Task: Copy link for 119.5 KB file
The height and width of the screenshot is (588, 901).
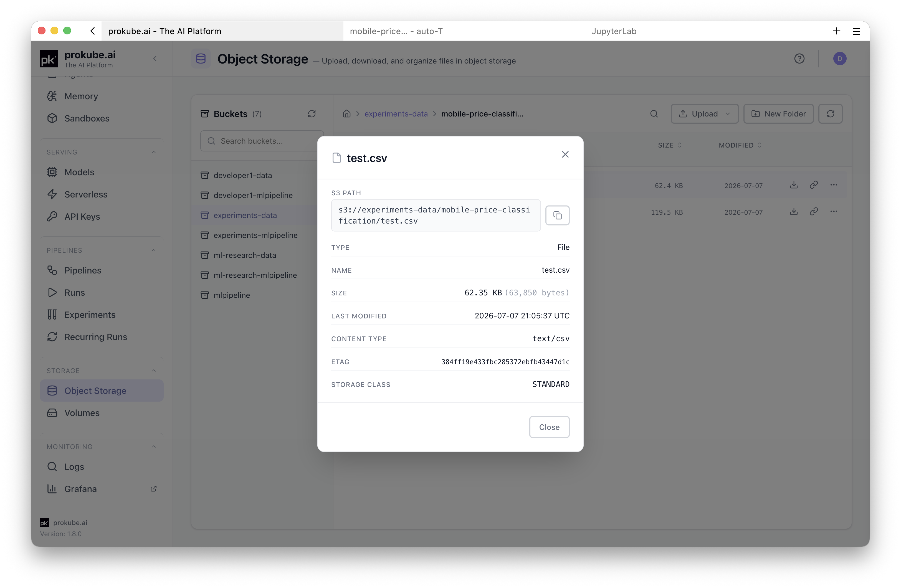Action: 814,212
